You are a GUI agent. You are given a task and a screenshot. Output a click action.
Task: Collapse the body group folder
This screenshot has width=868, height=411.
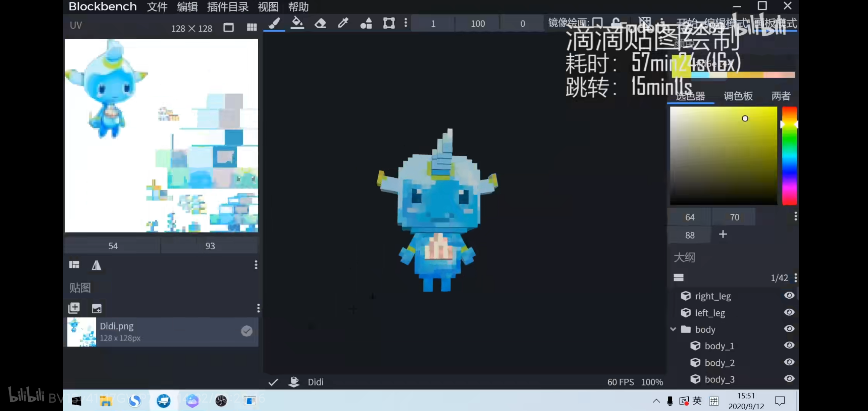pos(673,329)
